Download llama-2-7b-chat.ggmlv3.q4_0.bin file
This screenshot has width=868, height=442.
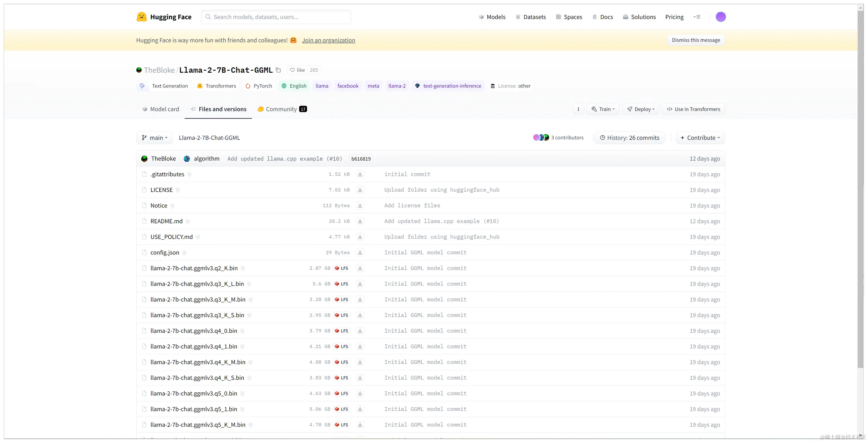click(360, 331)
